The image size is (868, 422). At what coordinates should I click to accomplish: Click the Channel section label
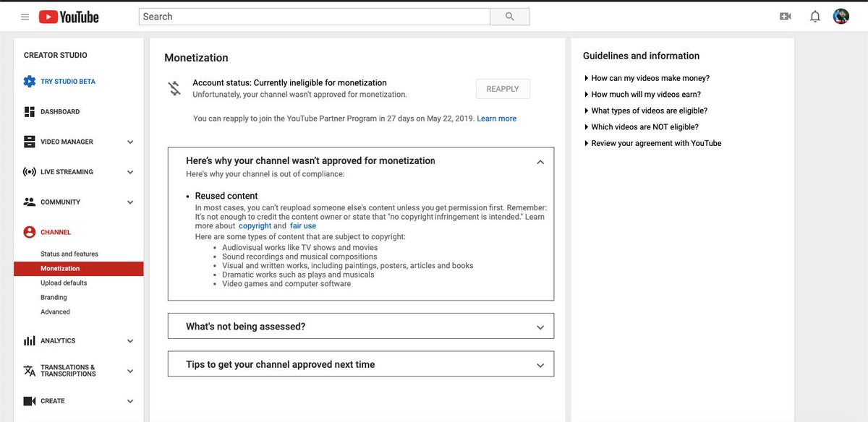pyautogui.click(x=56, y=233)
